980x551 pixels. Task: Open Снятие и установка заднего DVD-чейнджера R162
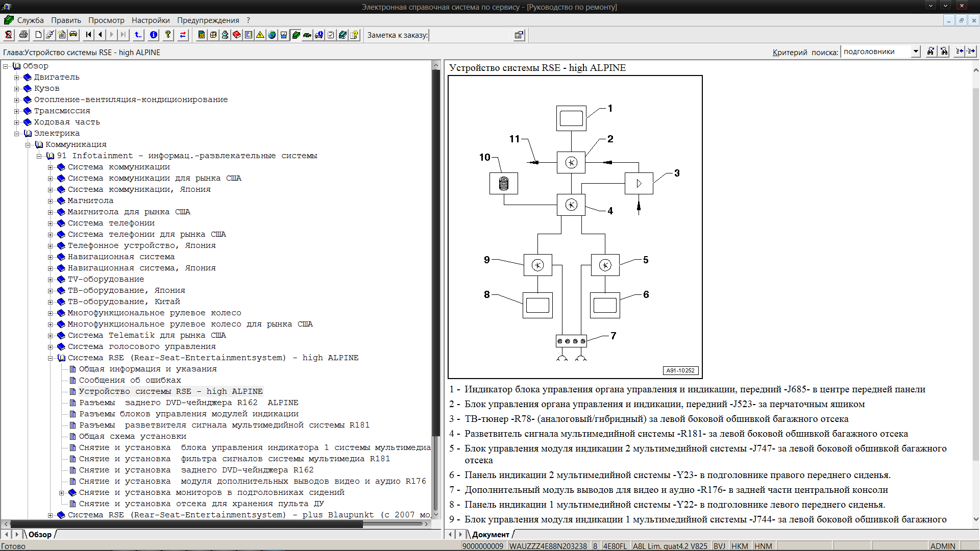[196, 470]
